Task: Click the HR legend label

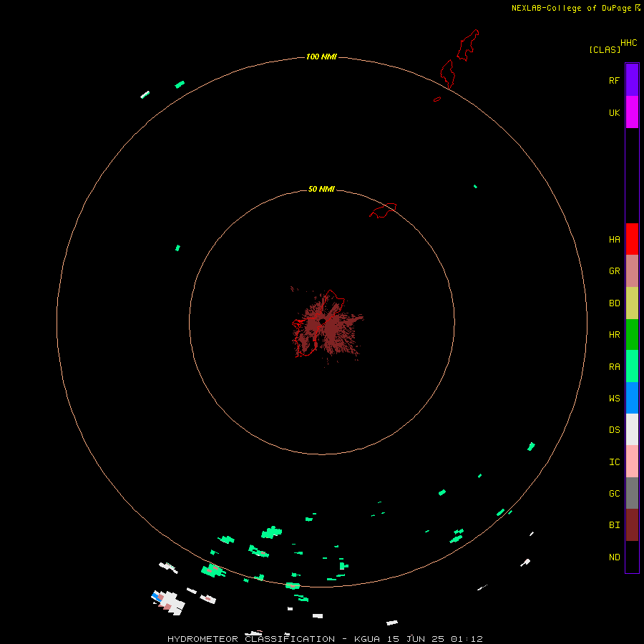Action: pyautogui.click(x=614, y=335)
